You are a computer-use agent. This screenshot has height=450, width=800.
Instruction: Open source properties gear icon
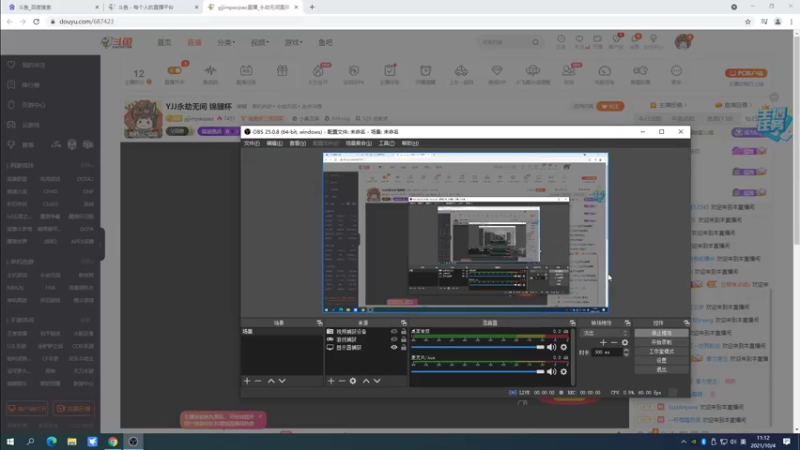point(353,381)
